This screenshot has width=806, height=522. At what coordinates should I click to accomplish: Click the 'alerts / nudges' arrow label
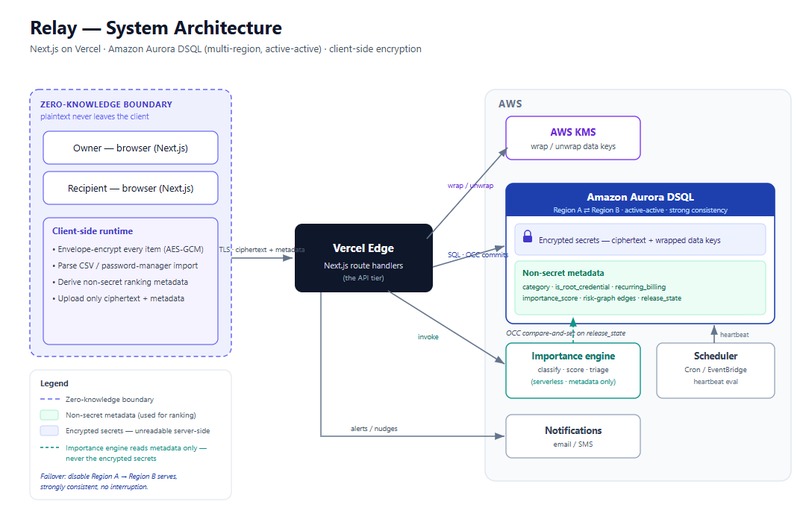click(374, 428)
